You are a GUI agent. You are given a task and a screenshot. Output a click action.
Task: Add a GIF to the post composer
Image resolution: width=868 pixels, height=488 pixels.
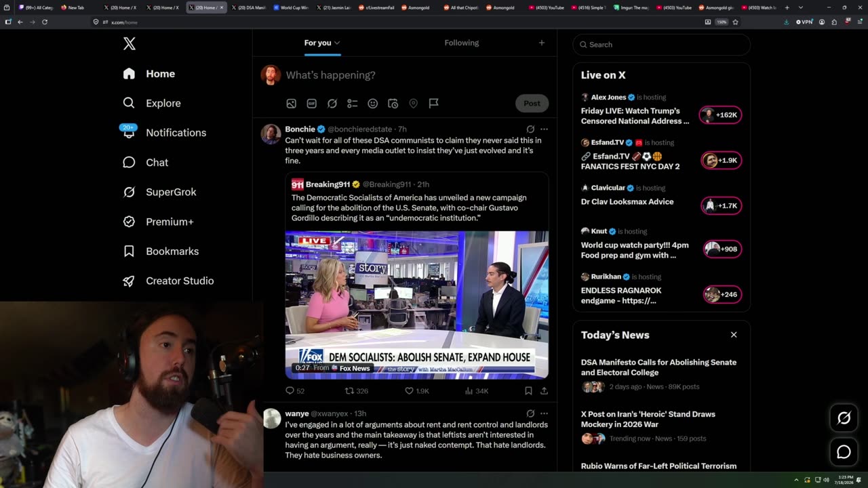[311, 104]
